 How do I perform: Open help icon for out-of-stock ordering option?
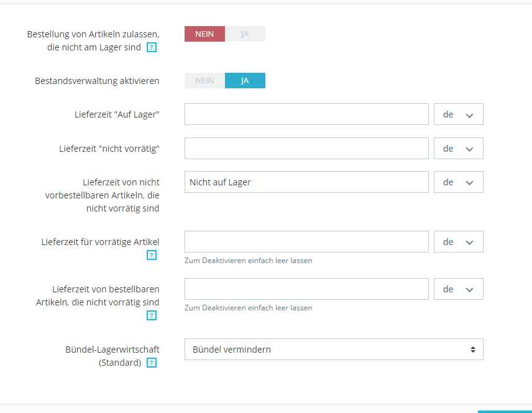(151, 47)
